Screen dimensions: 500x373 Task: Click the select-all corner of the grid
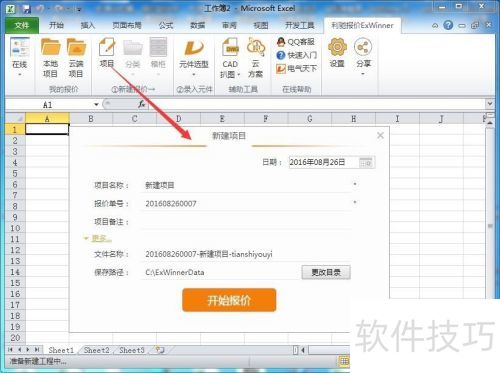[15, 118]
